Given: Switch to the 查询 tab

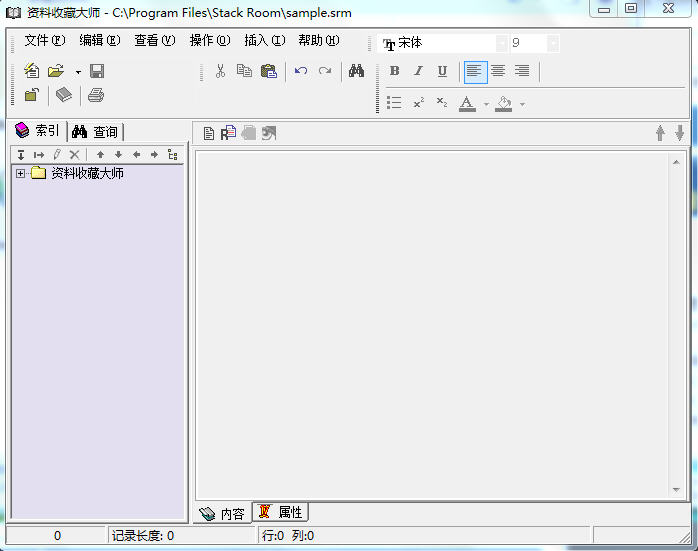Looking at the screenshot, I should click(x=95, y=132).
